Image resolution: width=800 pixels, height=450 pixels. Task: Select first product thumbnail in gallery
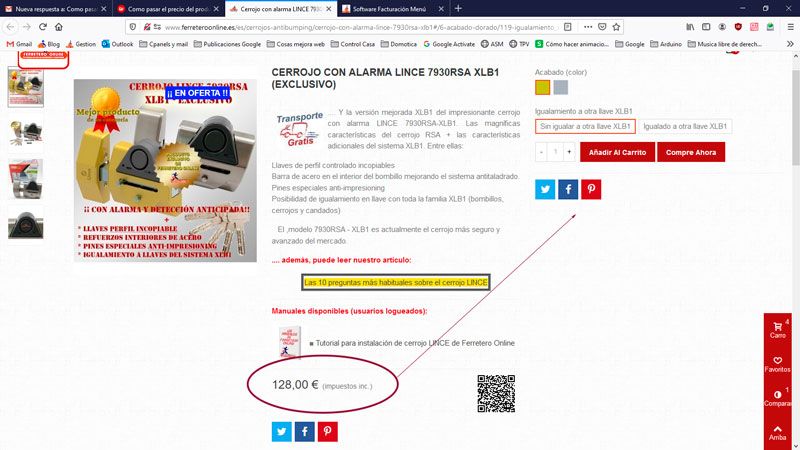click(26, 87)
